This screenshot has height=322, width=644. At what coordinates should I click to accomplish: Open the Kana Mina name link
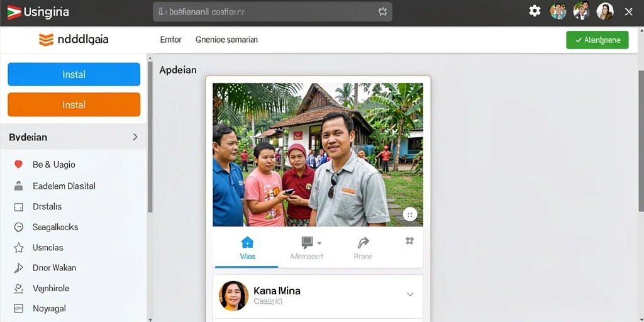(x=277, y=291)
